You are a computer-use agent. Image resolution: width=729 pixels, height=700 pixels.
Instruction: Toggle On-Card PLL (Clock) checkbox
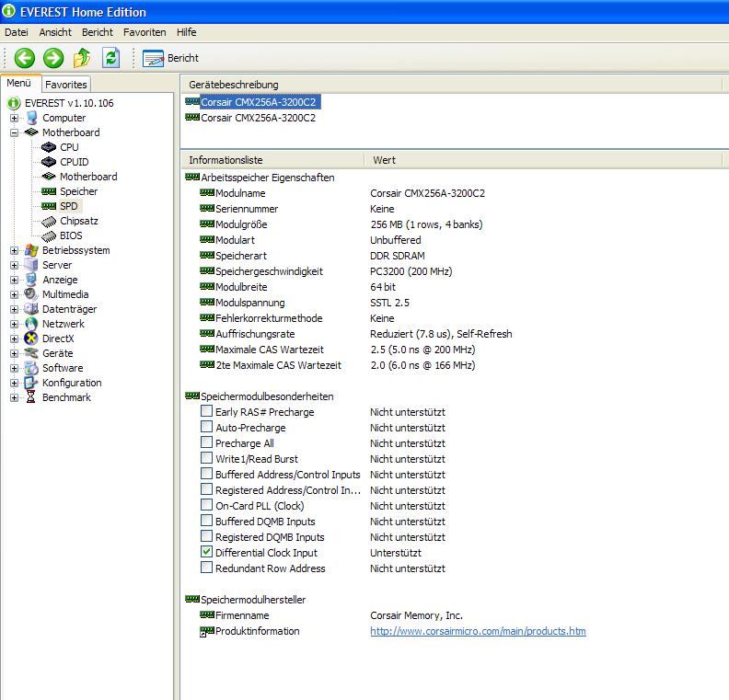(x=206, y=505)
